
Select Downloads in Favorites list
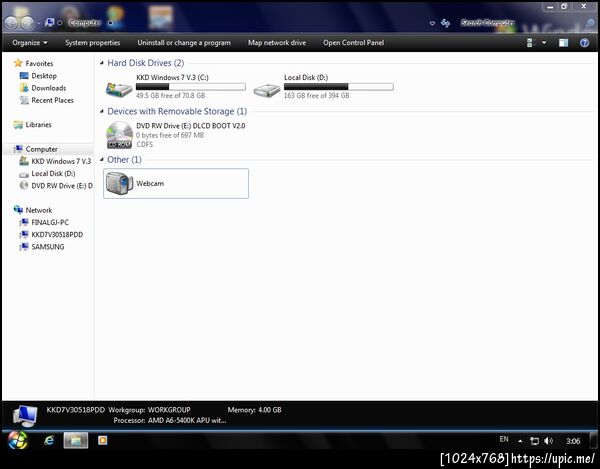[49, 88]
